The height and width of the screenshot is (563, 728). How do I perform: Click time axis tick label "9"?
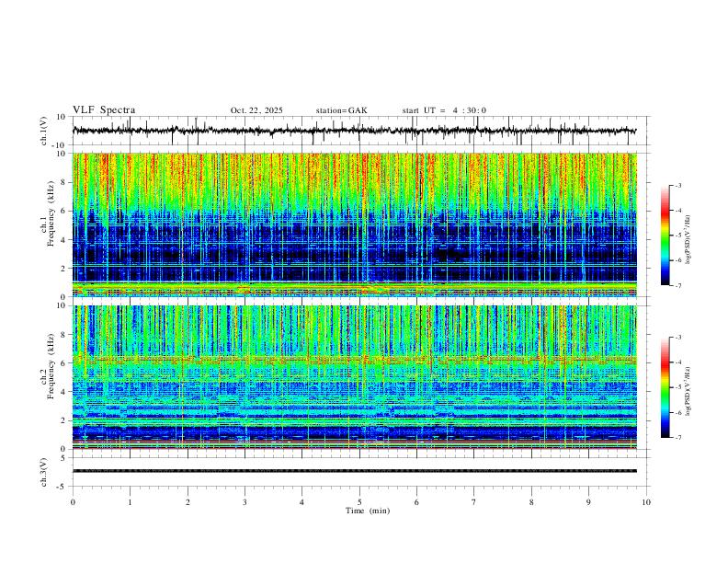tap(588, 502)
